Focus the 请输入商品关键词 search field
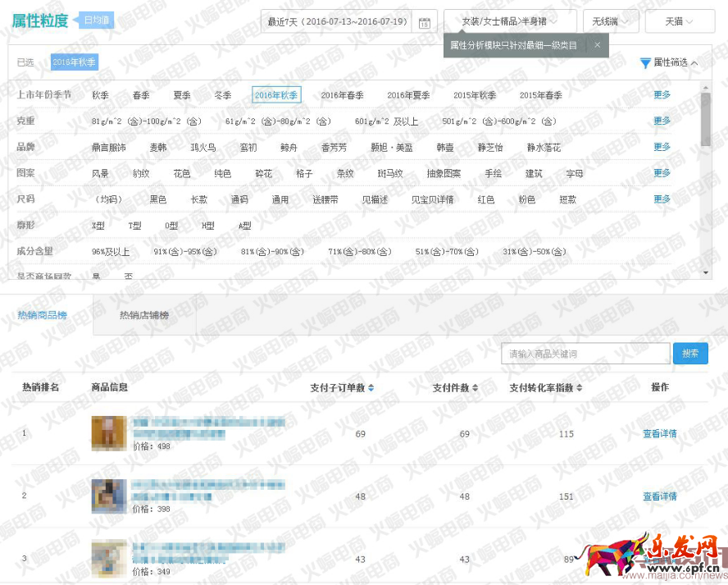The image size is (728, 585). pyautogui.click(x=586, y=354)
